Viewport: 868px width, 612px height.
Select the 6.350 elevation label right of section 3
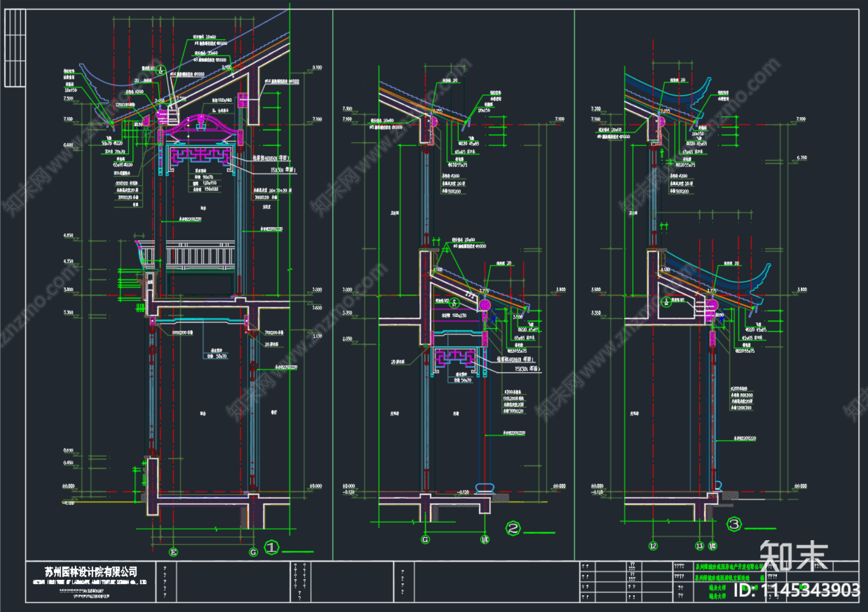click(x=802, y=158)
